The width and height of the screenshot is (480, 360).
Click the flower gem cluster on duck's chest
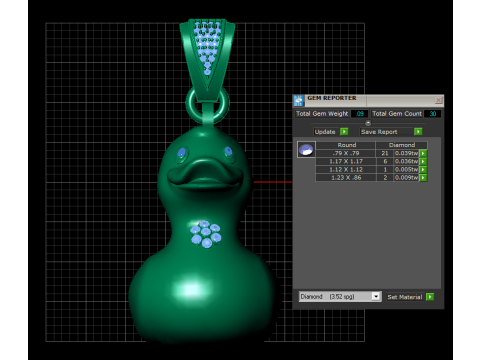pyautogui.click(x=206, y=234)
